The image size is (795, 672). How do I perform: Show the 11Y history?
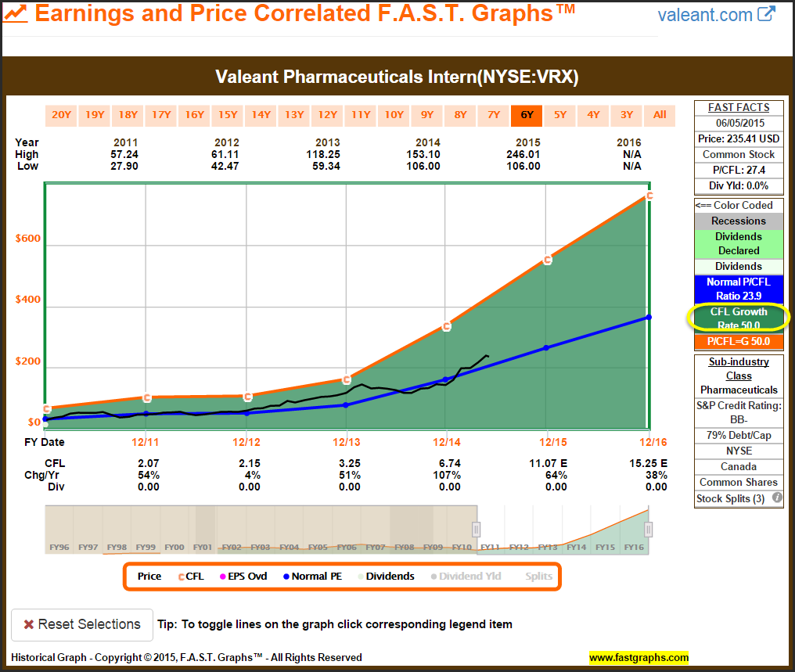click(x=361, y=115)
